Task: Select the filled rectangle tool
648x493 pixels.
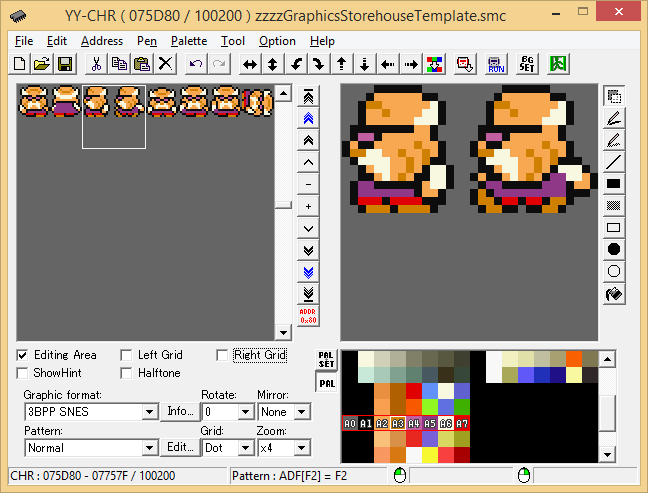Action: coord(614,183)
